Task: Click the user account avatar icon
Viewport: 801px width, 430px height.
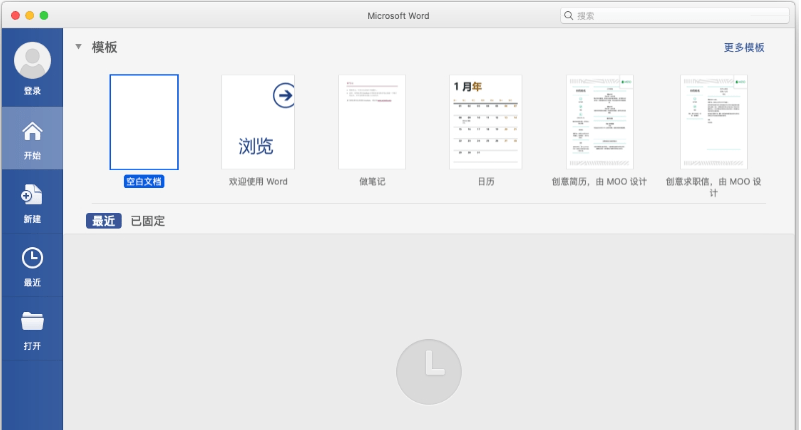Action: point(32,60)
